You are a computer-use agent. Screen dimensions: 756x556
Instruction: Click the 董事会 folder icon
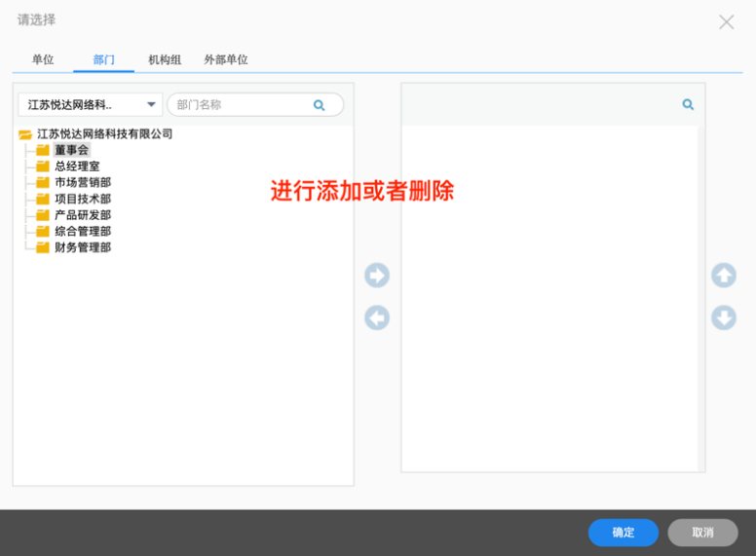[x=42, y=151]
